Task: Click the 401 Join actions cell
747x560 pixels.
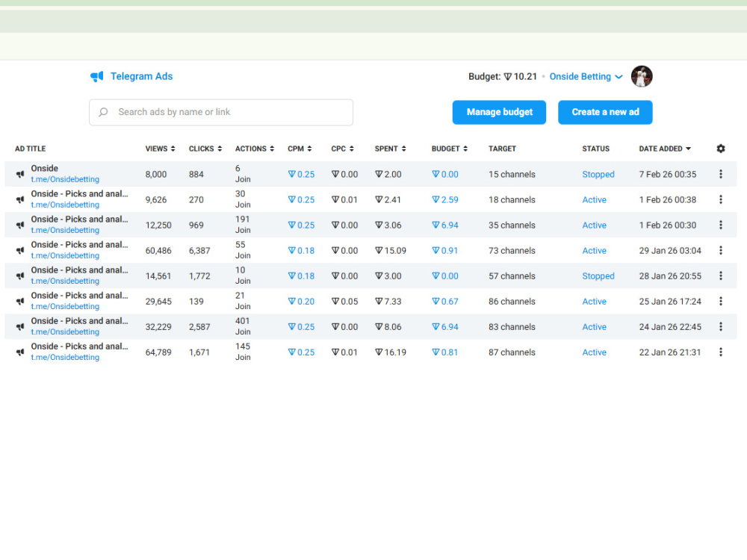Action: click(x=243, y=326)
